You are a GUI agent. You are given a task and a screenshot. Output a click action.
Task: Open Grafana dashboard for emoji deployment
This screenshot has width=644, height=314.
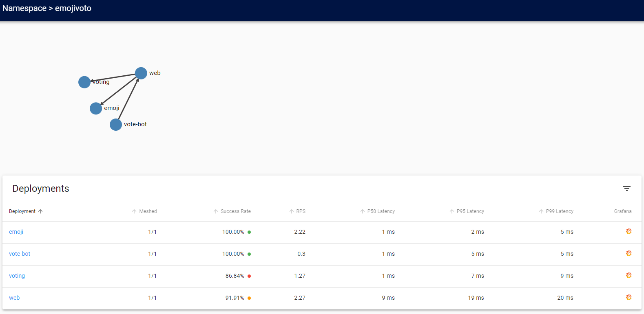pos(629,231)
